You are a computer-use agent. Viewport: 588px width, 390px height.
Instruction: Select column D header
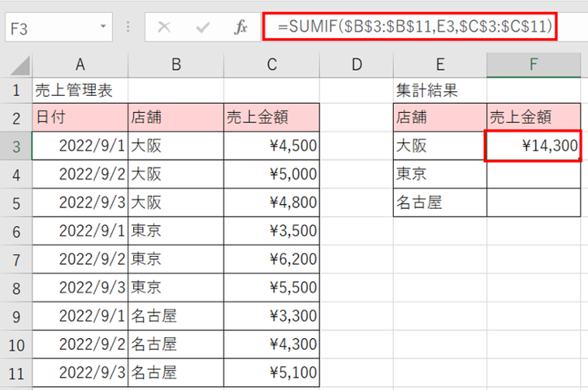coord(357,65)
